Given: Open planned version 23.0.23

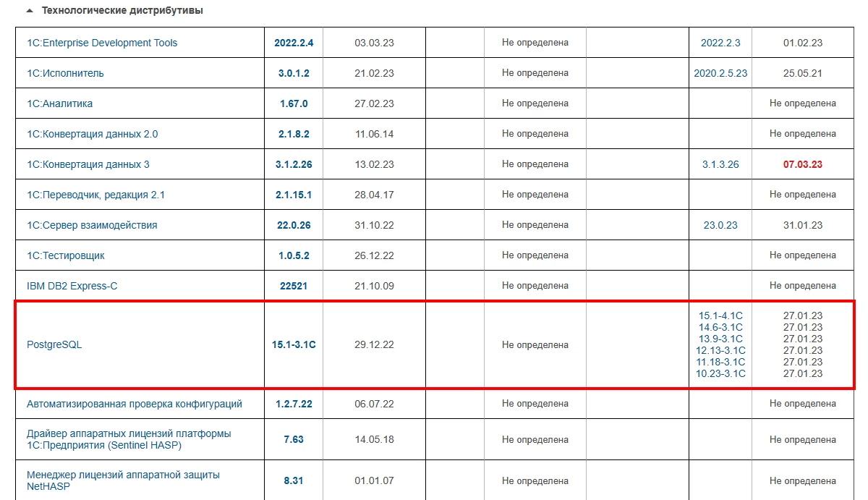Looking at the screenshot, I should [720, 225].
